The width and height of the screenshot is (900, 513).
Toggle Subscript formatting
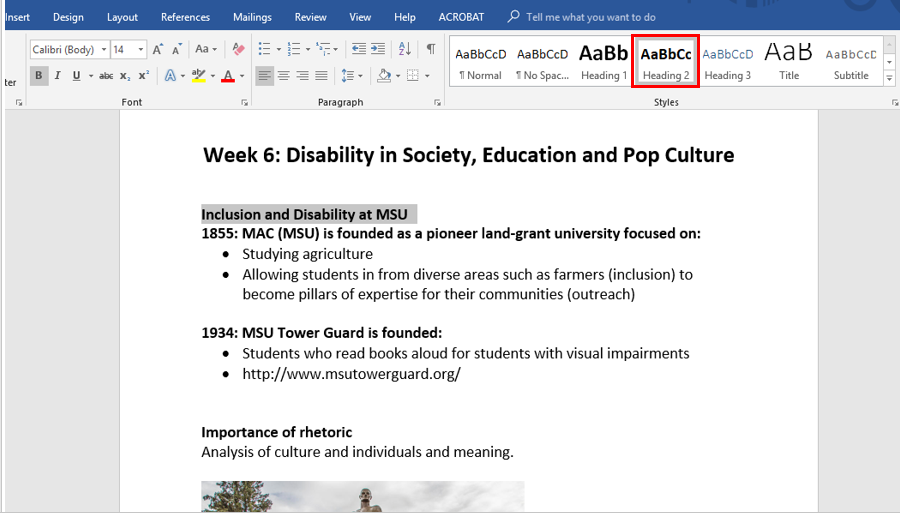coord(125,75)
